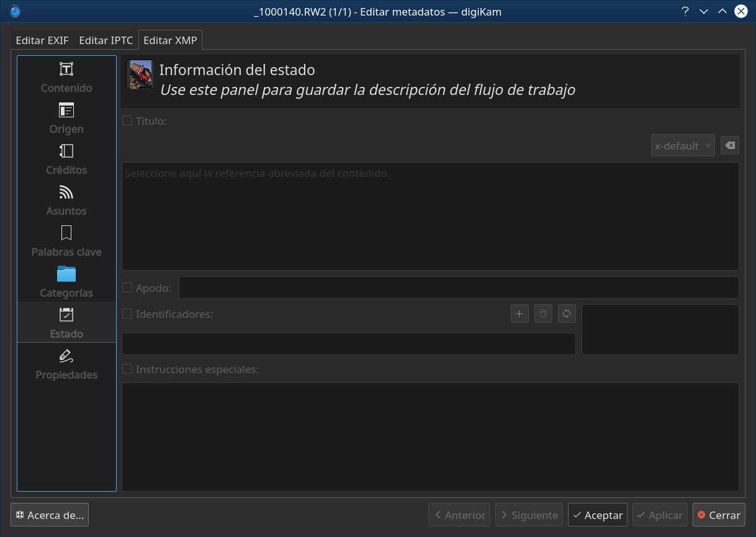Check the Instrucciones especiales checkbox
This screenshot has height=537, width=756.
click(127, 369)
